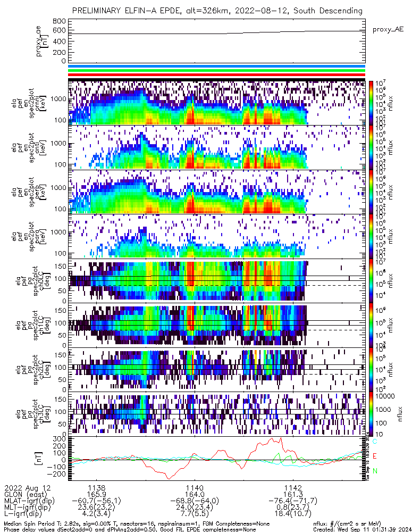Click the perp [keV] y-axis label

point(29,192)
